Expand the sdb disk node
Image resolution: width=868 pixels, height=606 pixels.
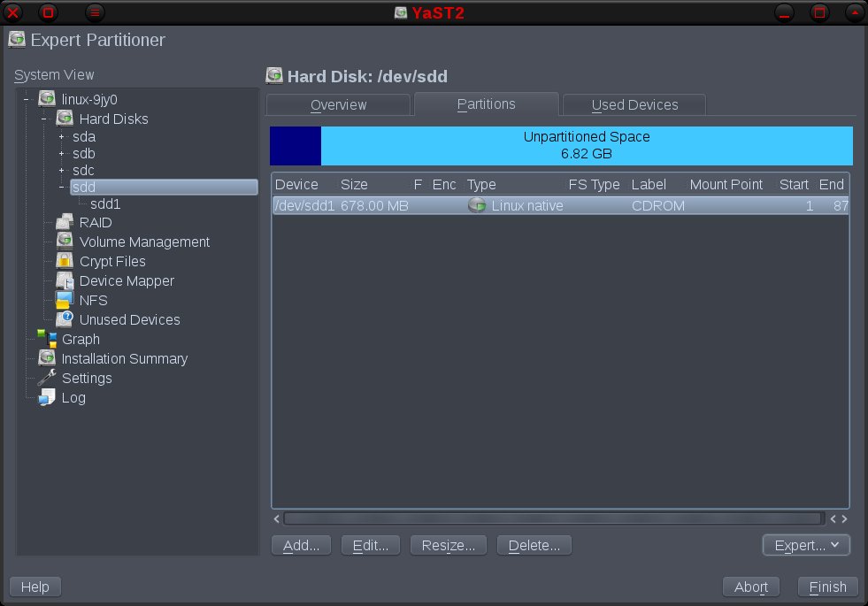[x=61, y=153]
